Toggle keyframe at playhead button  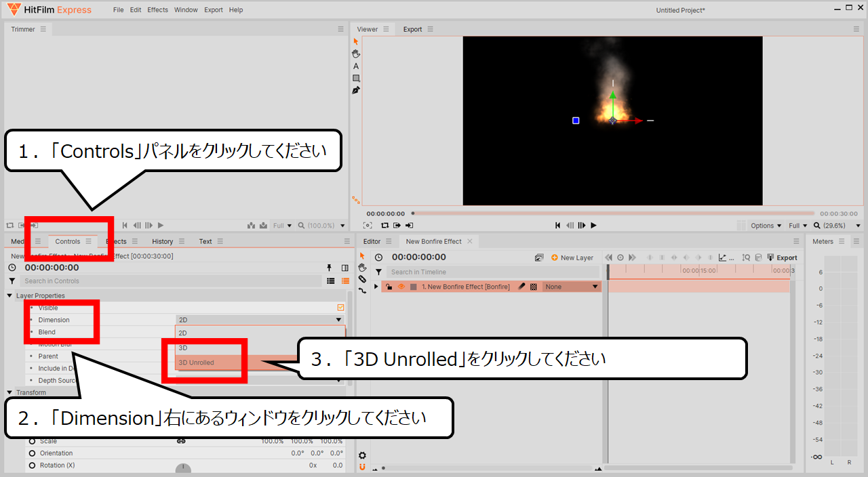[x=620, y=257]
